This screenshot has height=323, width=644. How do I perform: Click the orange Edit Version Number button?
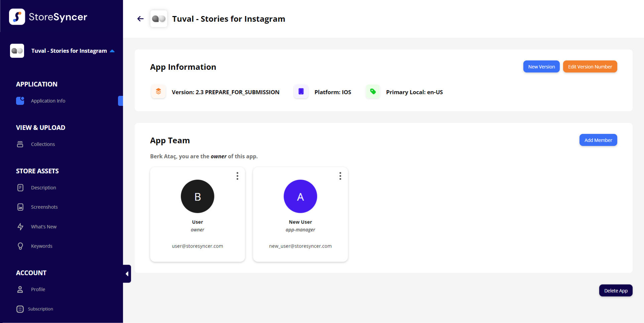(590, 67)
